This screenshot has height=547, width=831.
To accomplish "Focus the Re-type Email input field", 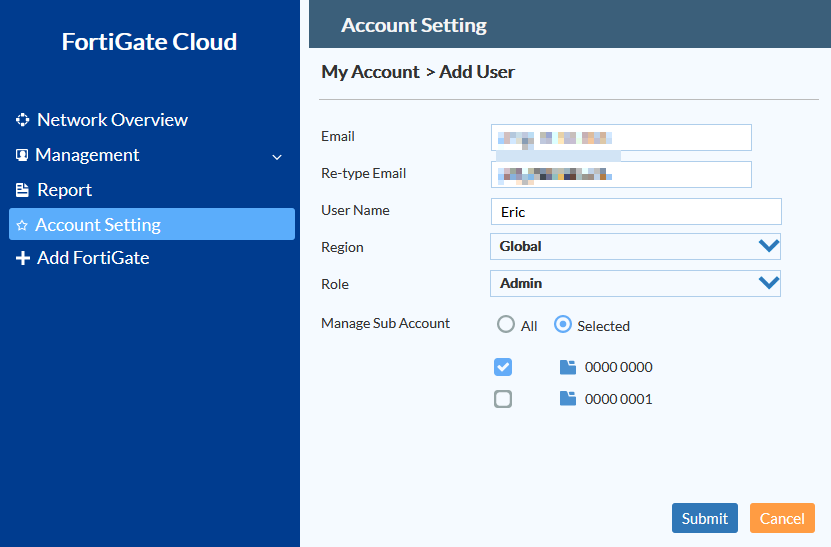I will (620, 174).
